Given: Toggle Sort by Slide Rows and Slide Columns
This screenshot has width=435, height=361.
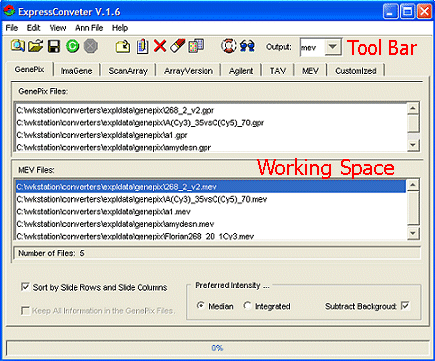Looking at the screenshot, I should 25,287.
